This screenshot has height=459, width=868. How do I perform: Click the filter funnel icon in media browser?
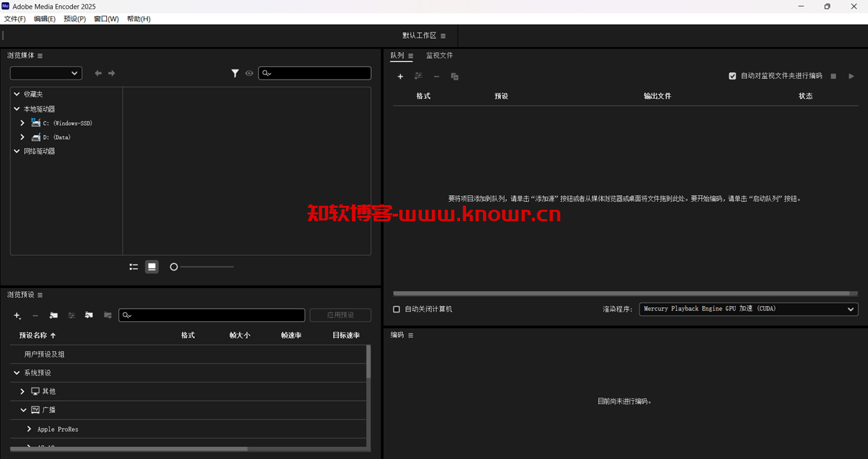(235, 73)
